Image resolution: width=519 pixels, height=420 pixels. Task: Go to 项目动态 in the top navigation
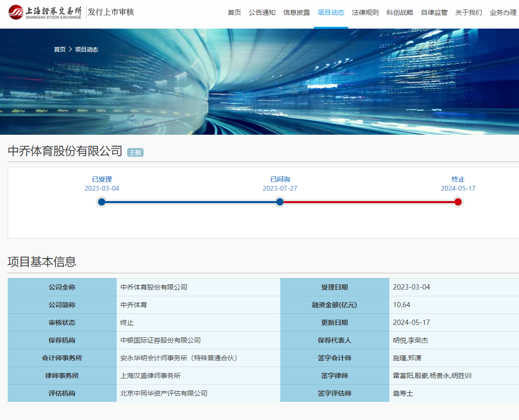pos(331,12)
